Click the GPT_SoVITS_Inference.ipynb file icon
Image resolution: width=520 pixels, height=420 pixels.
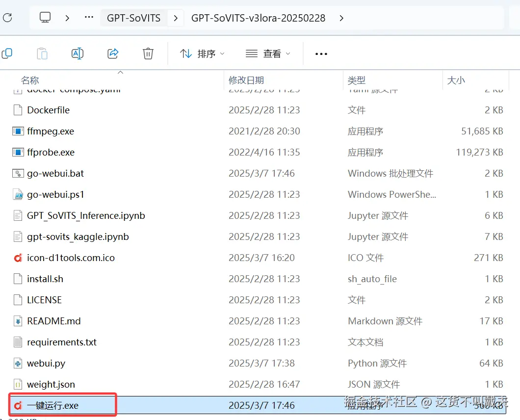[x=18, y=215]
